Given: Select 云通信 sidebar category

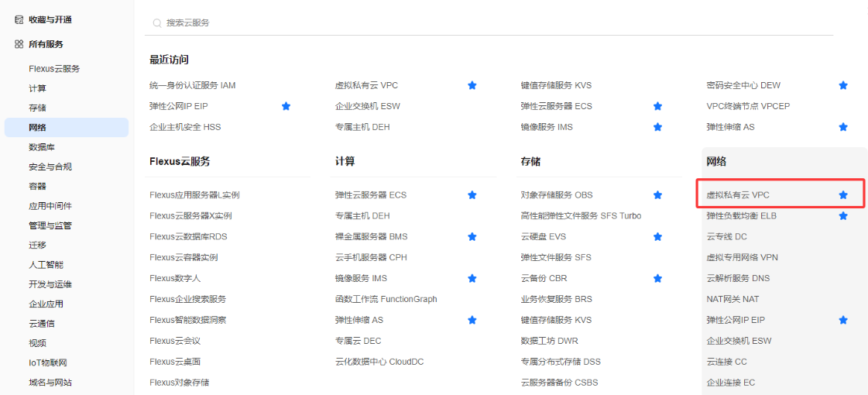Looking at the screenshot, I should 42,324.
